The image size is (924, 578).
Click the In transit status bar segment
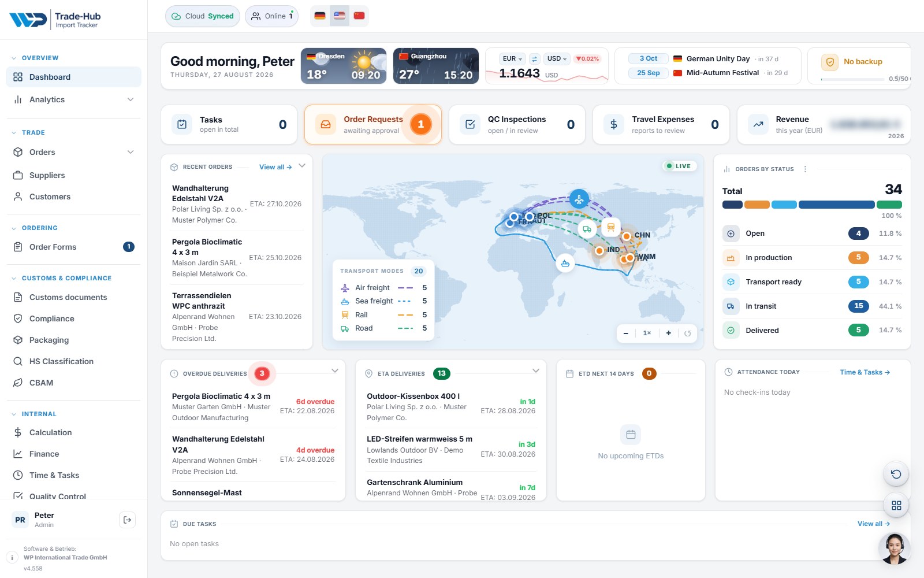pos(836,205)
